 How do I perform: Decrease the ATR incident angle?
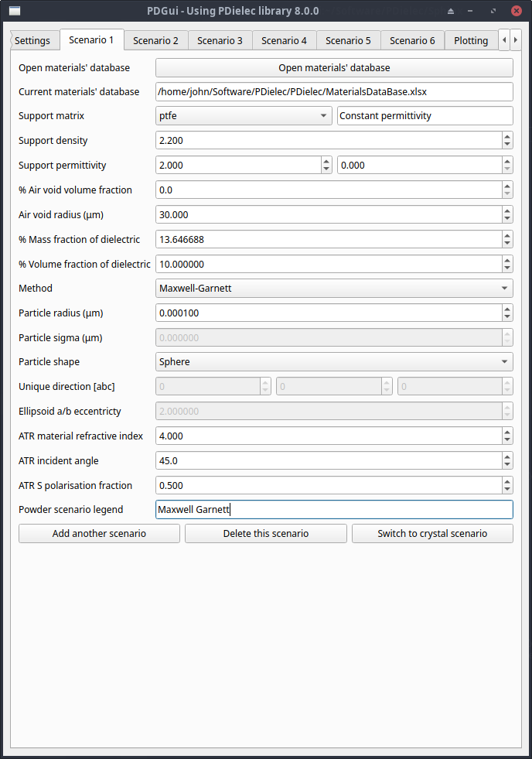[x=507, y=464]
